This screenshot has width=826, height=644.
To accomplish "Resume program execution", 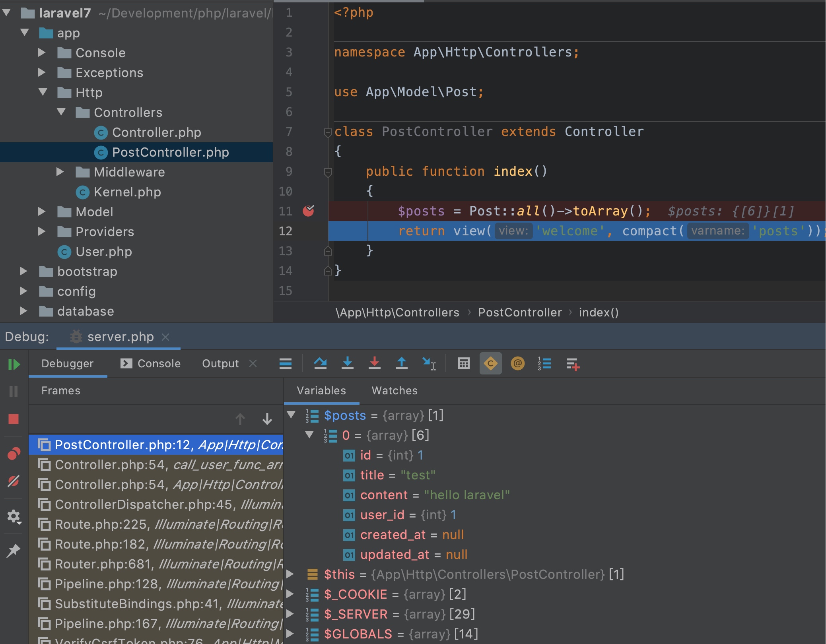I will click(14, 364).
